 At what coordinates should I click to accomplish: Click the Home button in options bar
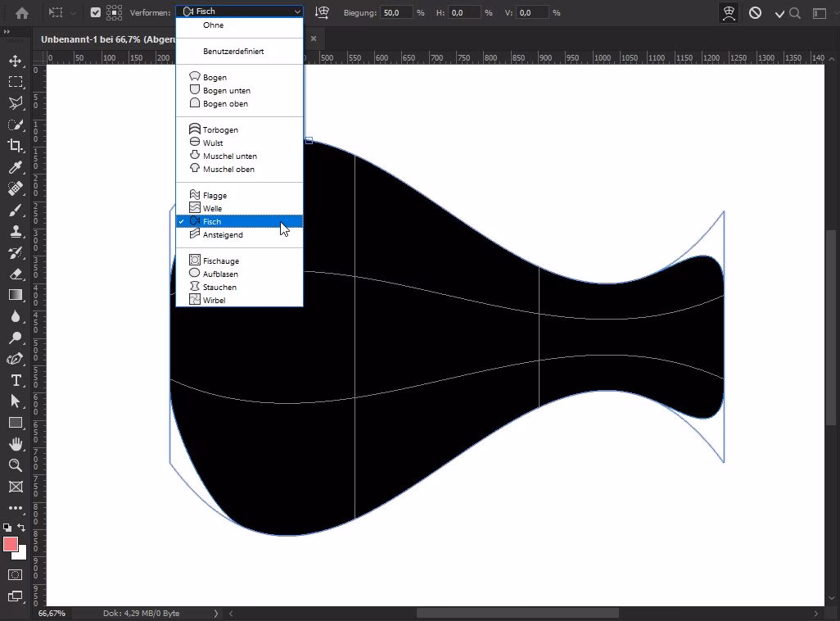[22, 12]
